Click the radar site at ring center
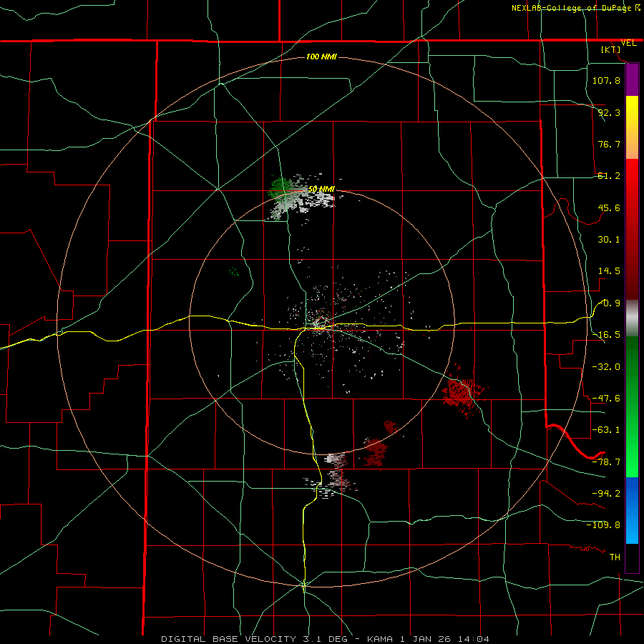The height and width of the screenshot is (644, 644). click(x=321, y=324)
